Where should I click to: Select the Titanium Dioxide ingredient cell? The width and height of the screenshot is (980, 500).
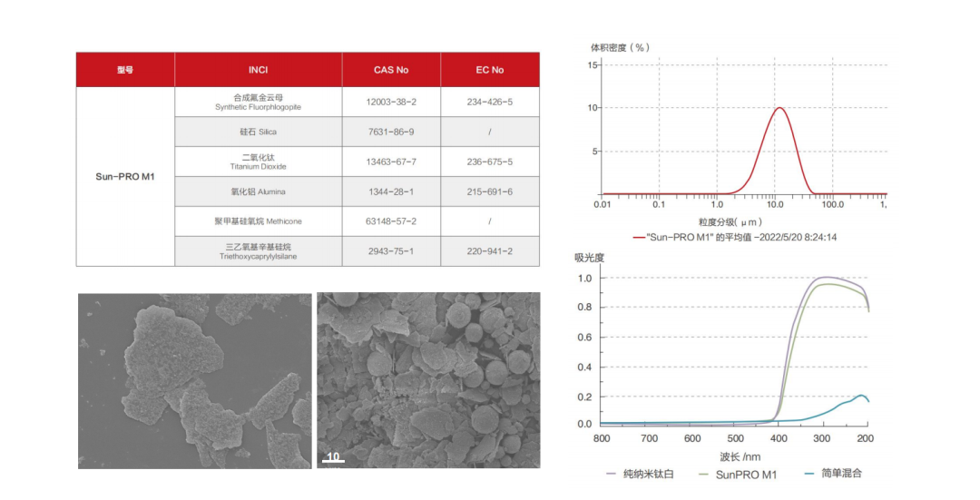258,162
